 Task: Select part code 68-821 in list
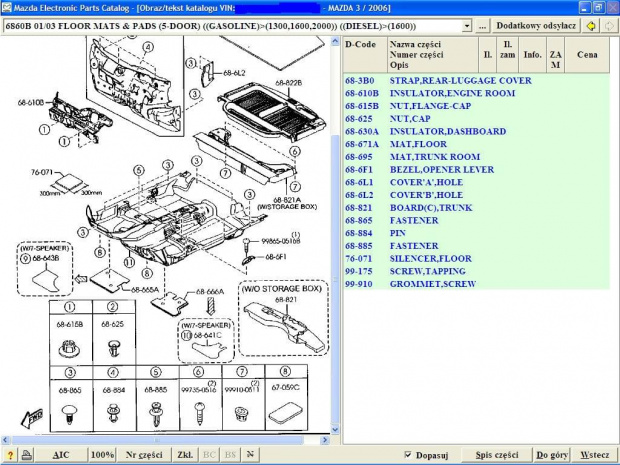(x=360, y=207)
